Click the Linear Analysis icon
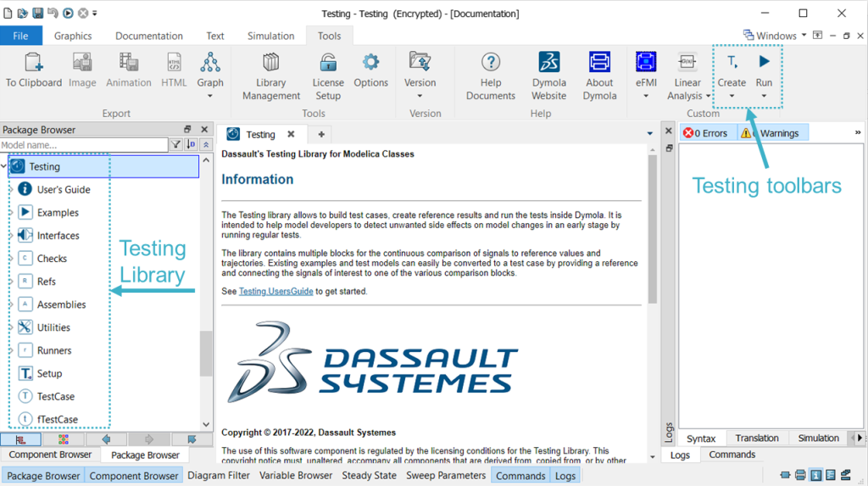868x486 pixels. click(687, 62)
